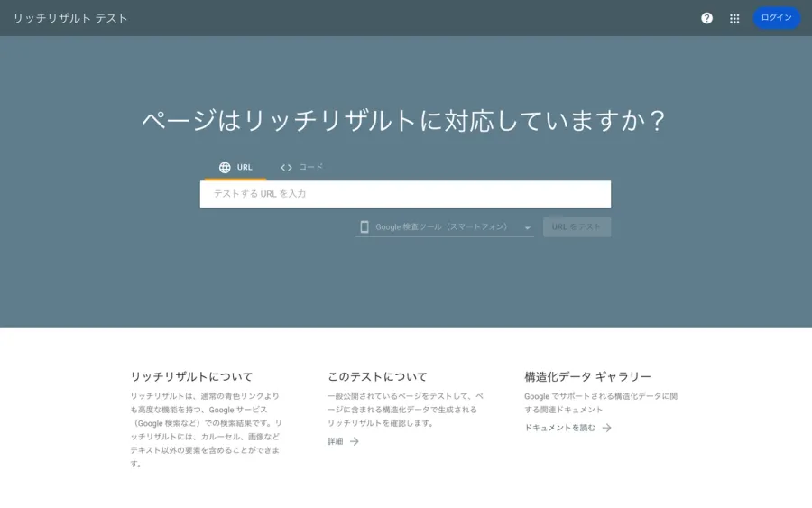Focus the テストする URL を入力 field
Image resolution: width=812 pixels, height=508 pixels.
[x=405, y=194]
